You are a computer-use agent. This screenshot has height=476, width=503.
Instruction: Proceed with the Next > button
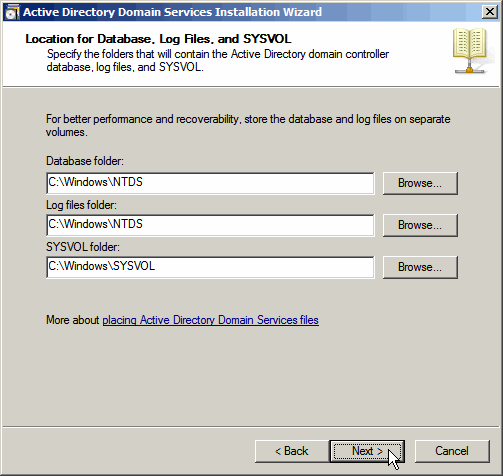pyautogui.click(x=367, y=451)
